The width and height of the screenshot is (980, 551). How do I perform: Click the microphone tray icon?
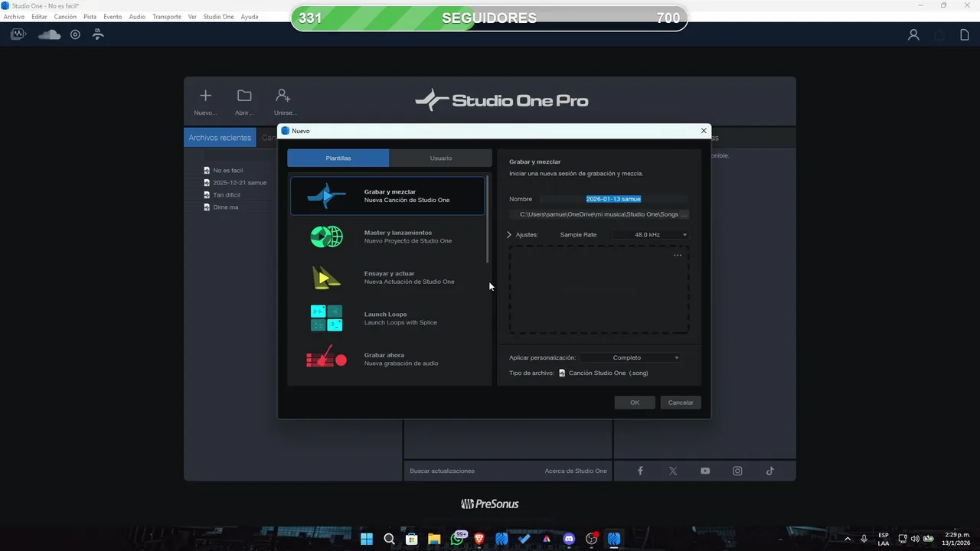click(x=864, y=539)
